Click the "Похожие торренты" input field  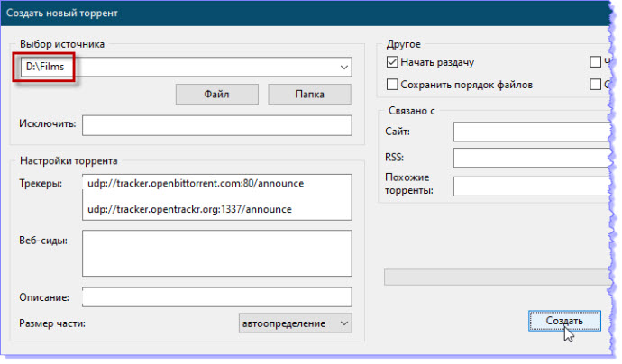click(532, 187)
